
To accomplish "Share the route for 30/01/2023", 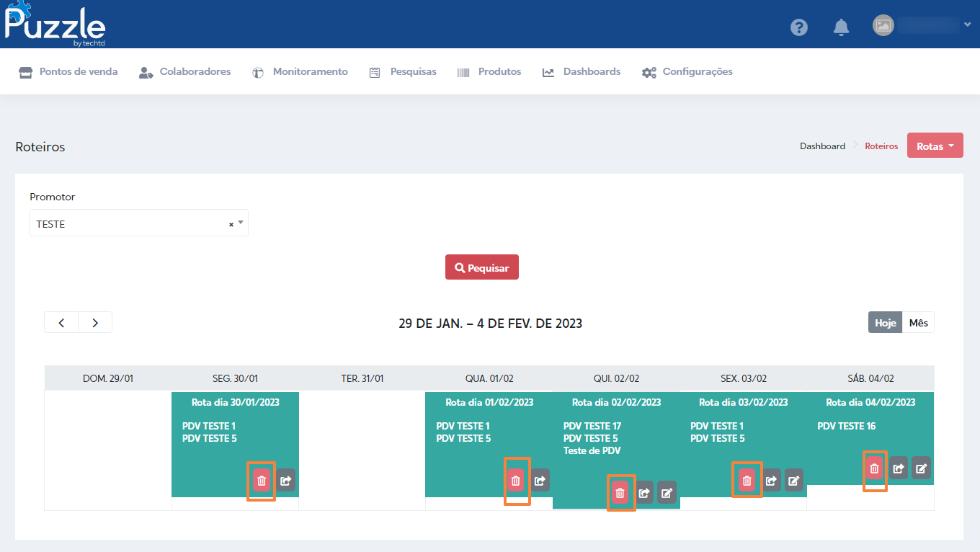I will pos(286,481).
